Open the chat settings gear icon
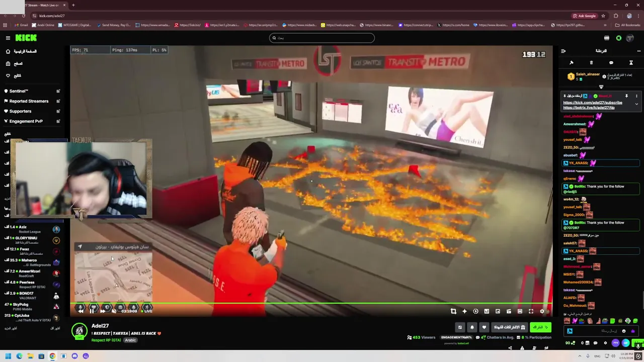This screenshot has height=362, width=644. (x=605, y=343)
